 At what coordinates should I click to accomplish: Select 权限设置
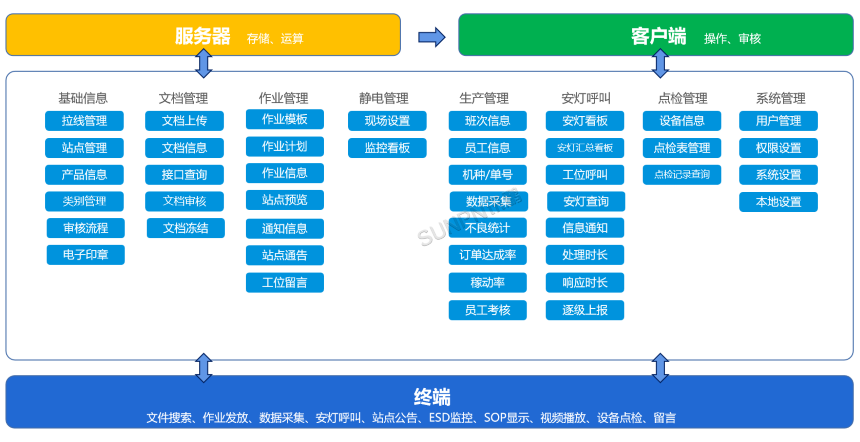(778, 148)
